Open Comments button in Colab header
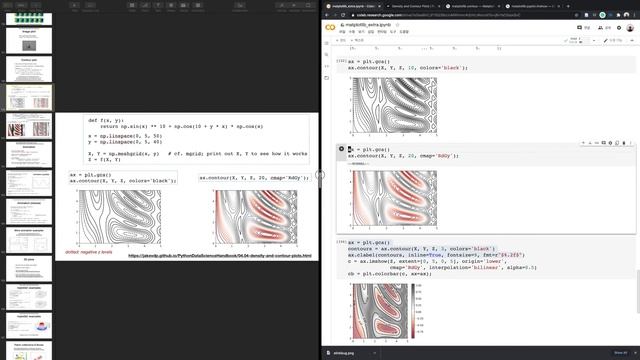 584,28
